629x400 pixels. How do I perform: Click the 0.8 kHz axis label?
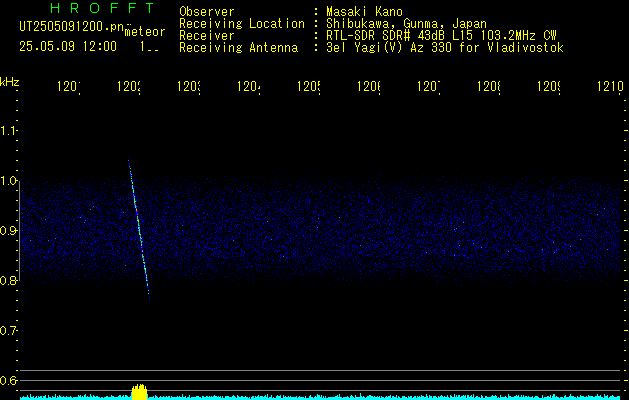[x=8, y=280]
